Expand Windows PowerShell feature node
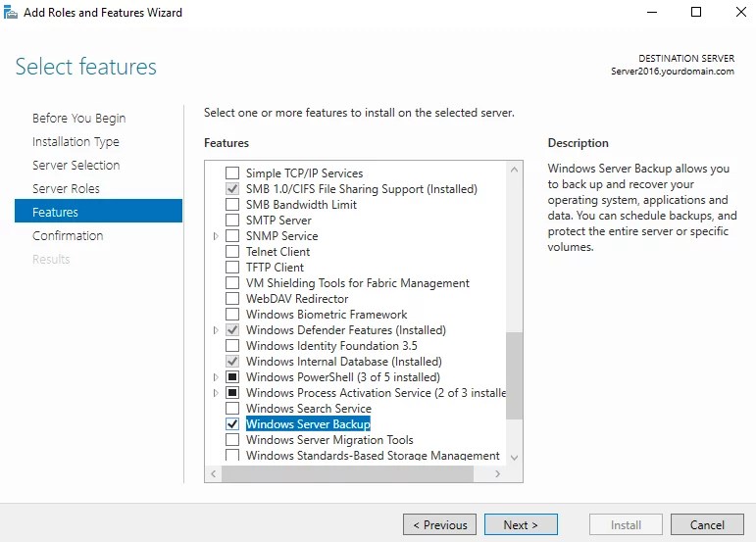756x542 pixels. click(216, 377)
